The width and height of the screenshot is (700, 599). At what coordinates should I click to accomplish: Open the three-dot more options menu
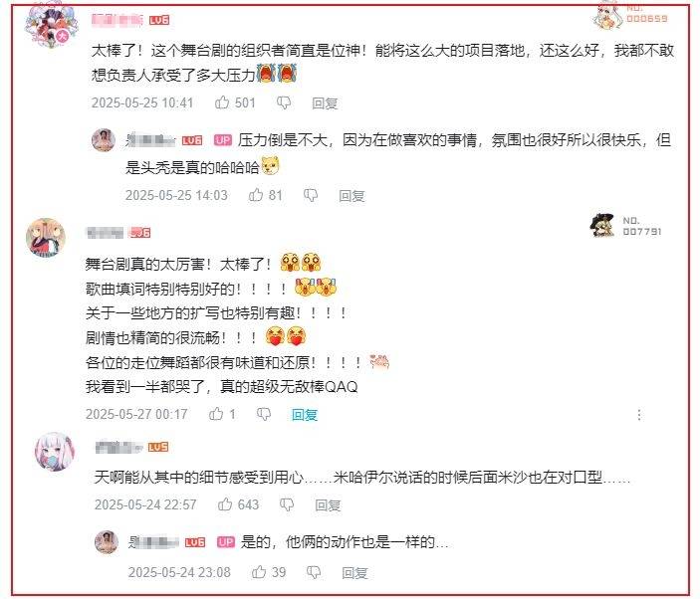coord(639,415)
